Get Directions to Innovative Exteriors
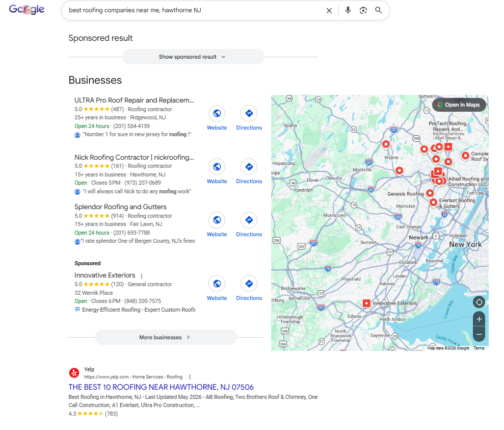This screenshot has height=430, width=504. (x=249, y=283)
